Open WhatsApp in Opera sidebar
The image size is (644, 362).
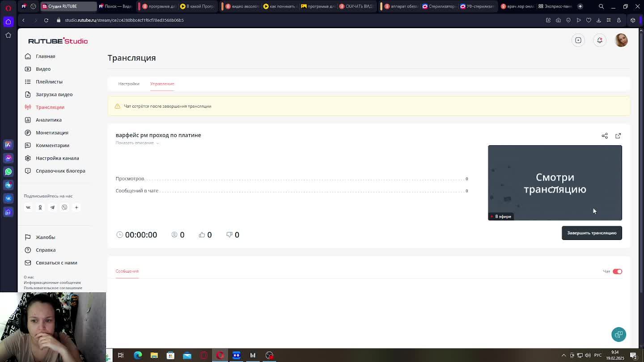(8, 172)
